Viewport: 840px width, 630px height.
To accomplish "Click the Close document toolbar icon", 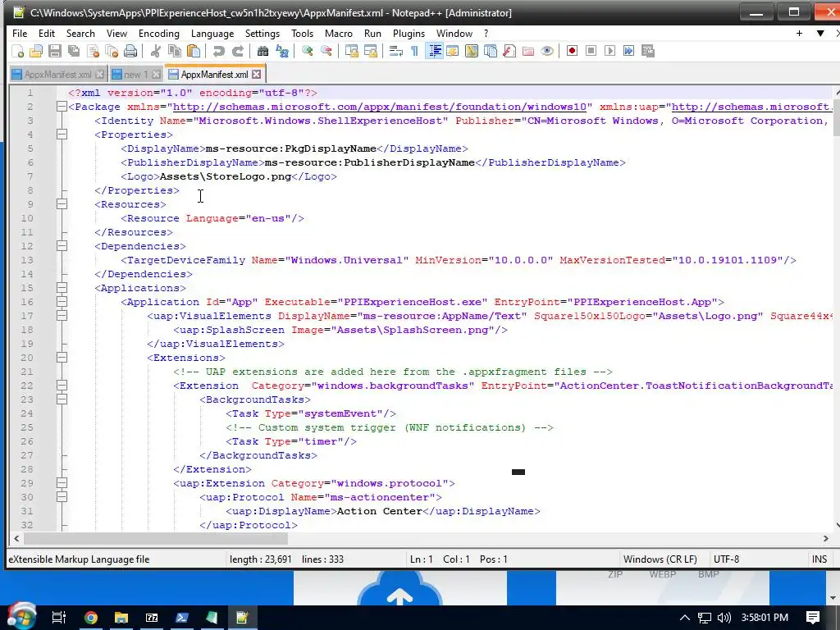I will click(x=94, y=51).
